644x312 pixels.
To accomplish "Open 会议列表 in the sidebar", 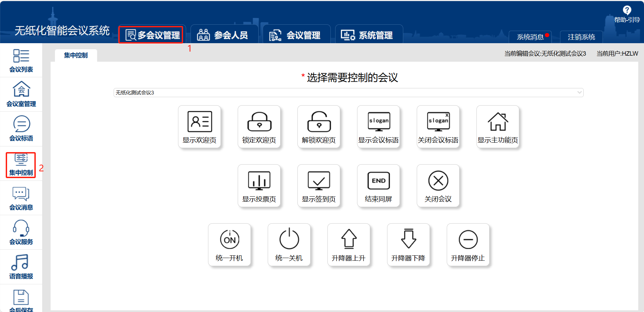I will click(21, 61).
